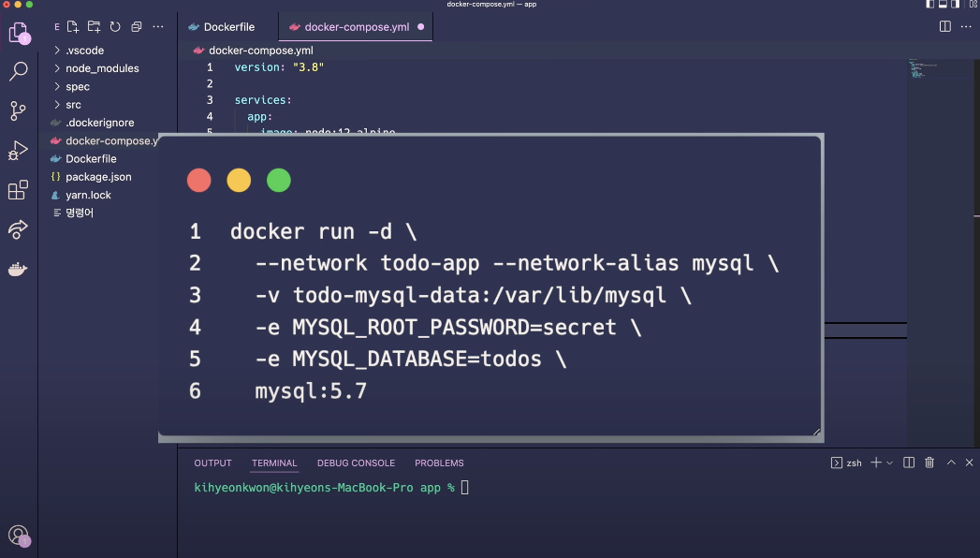Switch to PROBLEMS panel tab
The image size is (980, 558).
439,463
